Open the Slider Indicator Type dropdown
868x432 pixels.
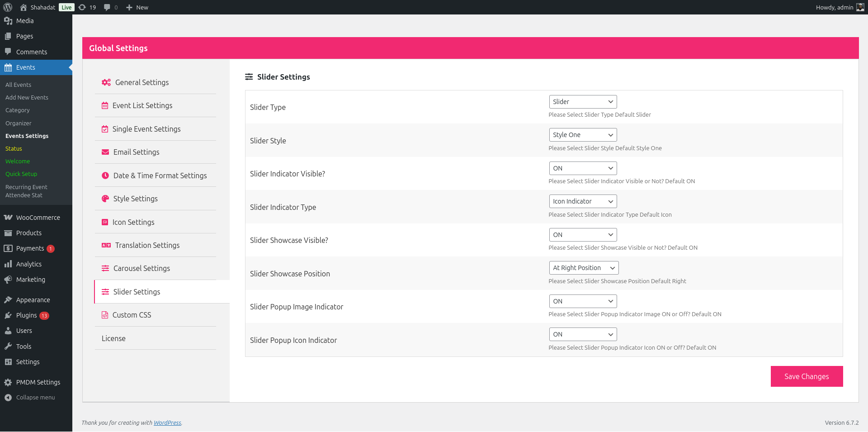pos(583,201)
